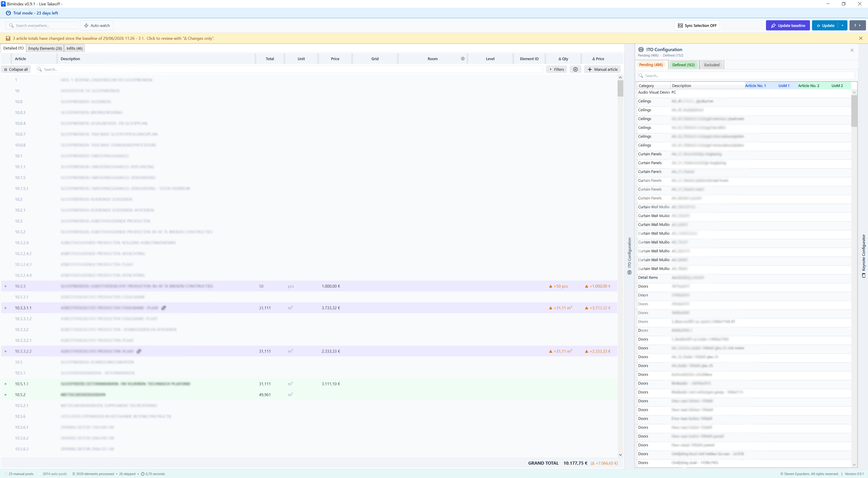Switch to Empty Elements (26) tab
Viewport: 868px width, 478px height.
pos(45,49)
